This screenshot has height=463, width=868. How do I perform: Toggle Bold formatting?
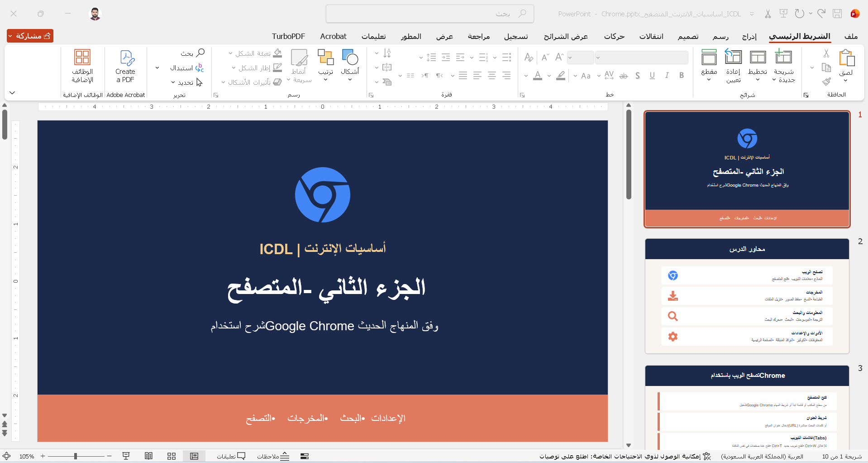click(682, 76)
